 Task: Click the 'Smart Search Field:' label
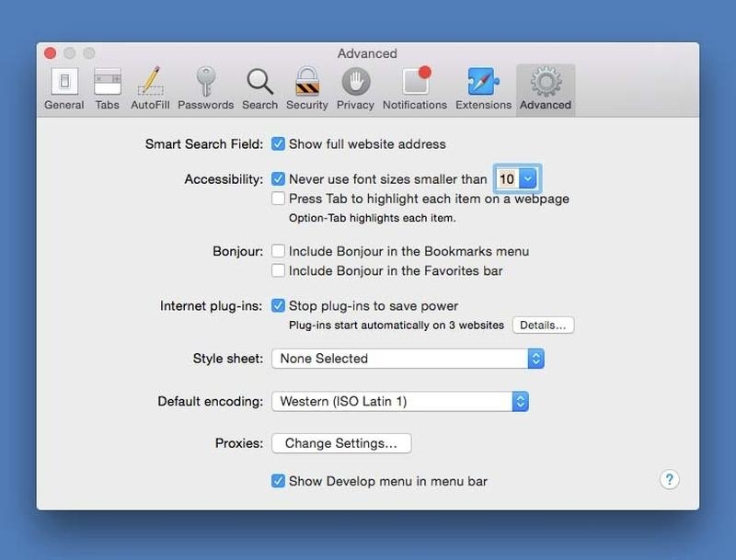coord(204,144)
